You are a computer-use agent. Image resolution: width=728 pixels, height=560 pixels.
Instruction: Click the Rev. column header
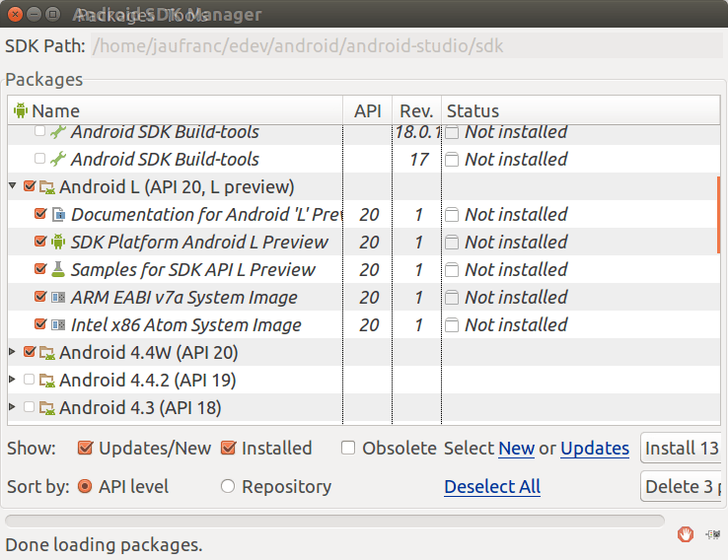pos(417,110)
